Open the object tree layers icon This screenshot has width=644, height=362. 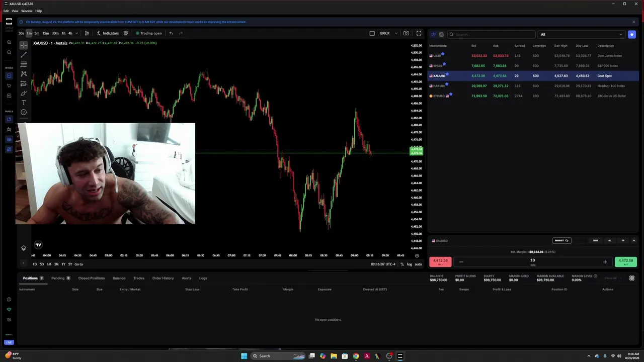point(24,248)
